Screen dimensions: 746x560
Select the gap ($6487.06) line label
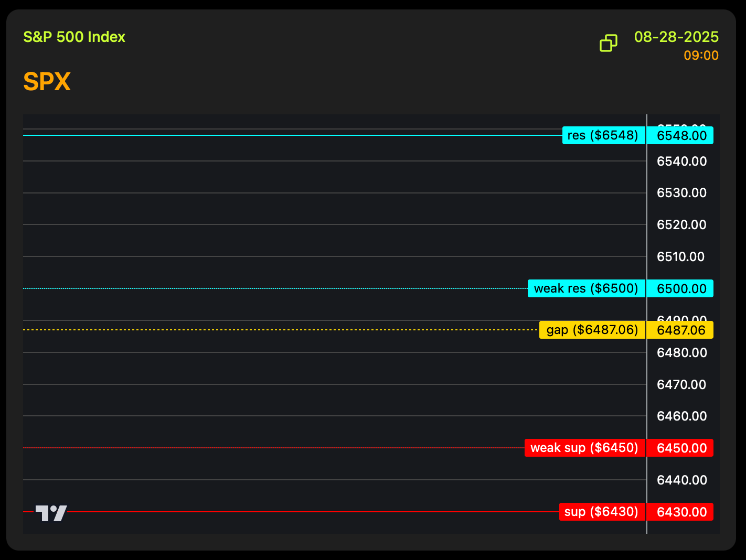(x=592, y=330)
